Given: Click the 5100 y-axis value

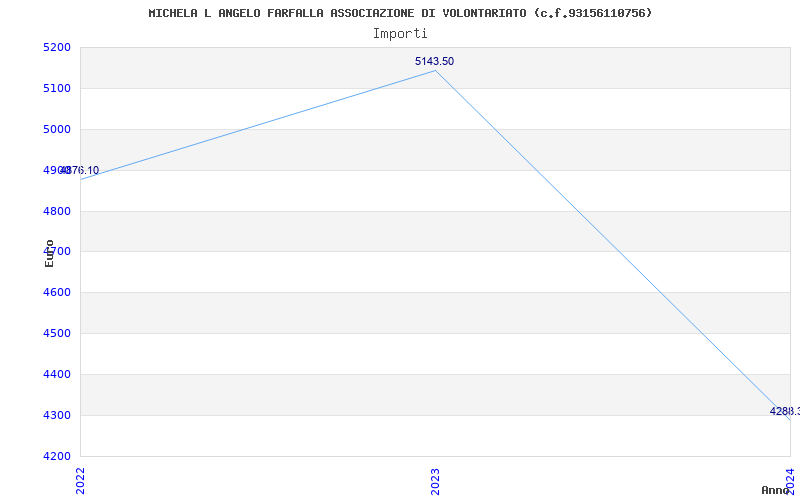Looking at the screenshot, I should 57,88.
